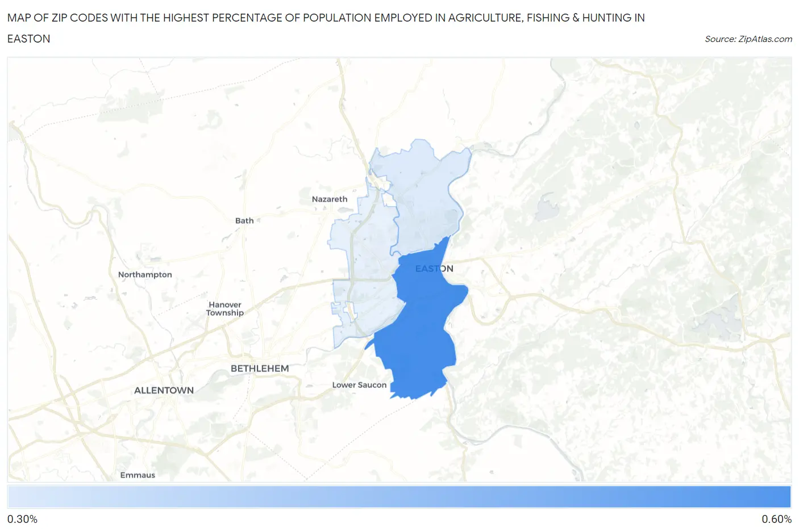Screen dimensions: 799x532
Task: Click the map title heading text
Action: coord(326,28)
